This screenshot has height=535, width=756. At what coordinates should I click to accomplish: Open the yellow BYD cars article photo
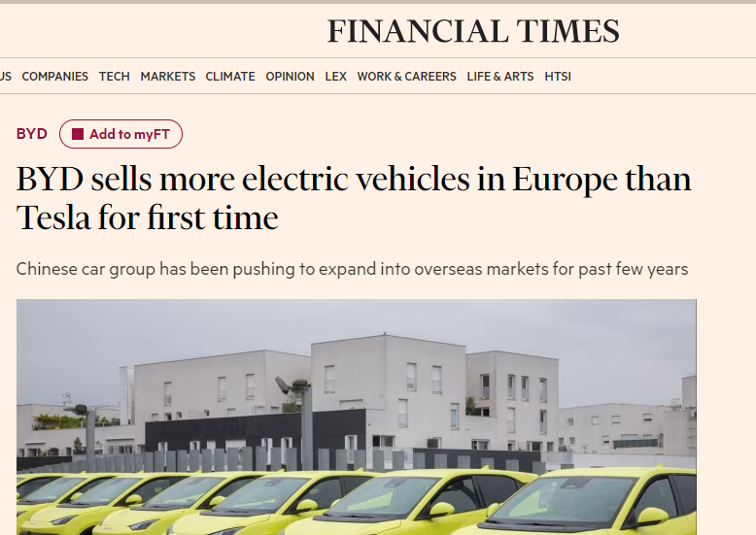click(356, 417)
